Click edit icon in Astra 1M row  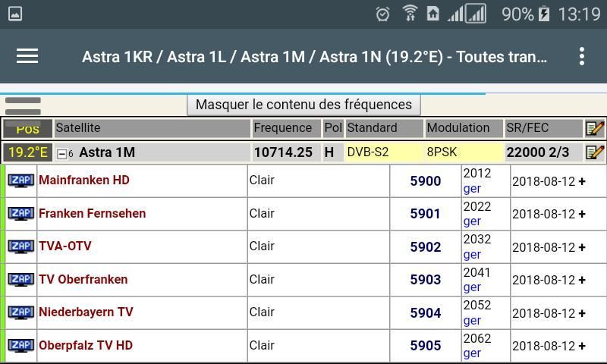coord(595,152)
